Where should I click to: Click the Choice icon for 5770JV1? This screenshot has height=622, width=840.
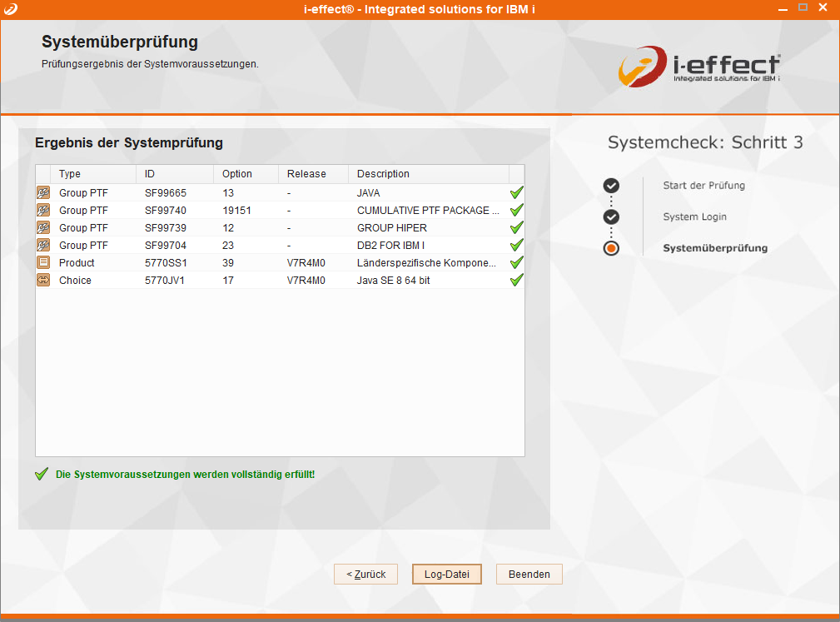[x=43, y=280]
